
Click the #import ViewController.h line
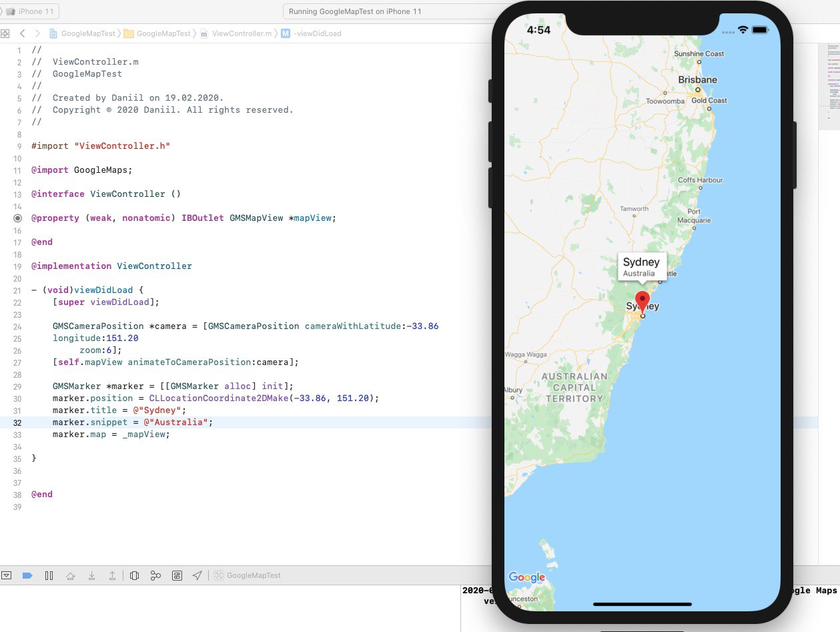(x=101, y=145)
